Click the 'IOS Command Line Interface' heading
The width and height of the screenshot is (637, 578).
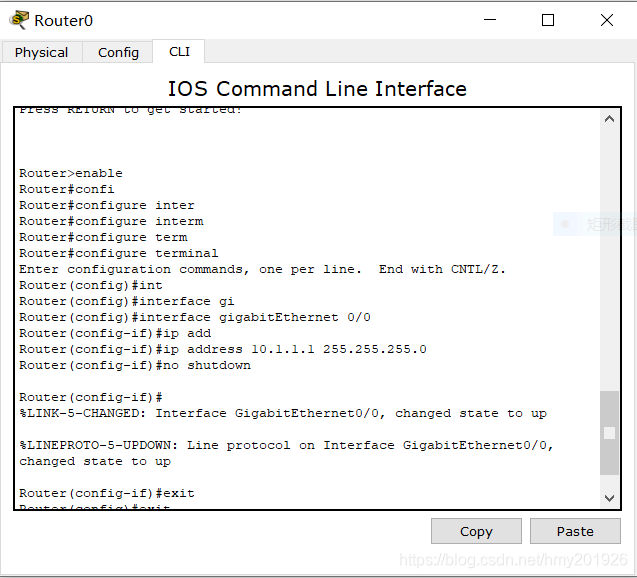(x=317, y=89)
